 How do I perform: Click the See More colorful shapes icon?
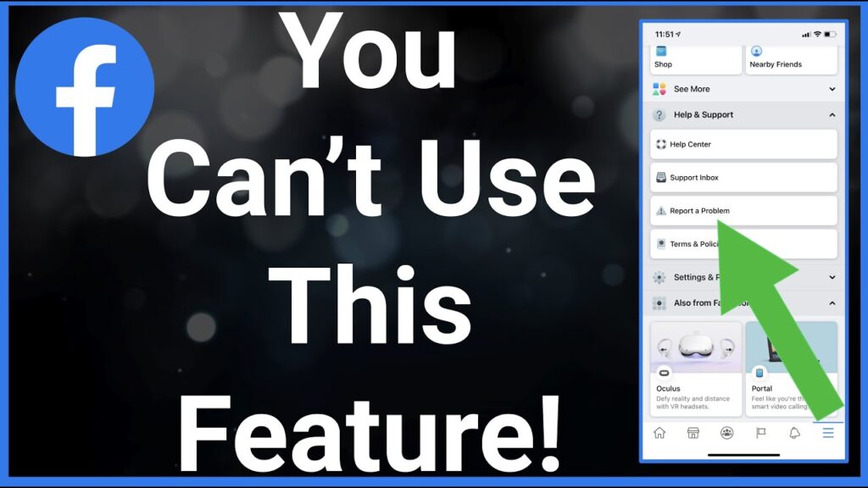coord(659,89)
